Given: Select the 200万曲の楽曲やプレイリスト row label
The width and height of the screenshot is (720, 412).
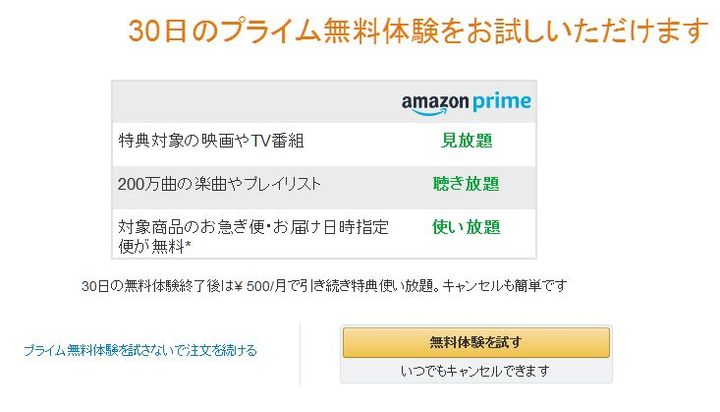Looking at the screenshot, I should coord(219,184).
